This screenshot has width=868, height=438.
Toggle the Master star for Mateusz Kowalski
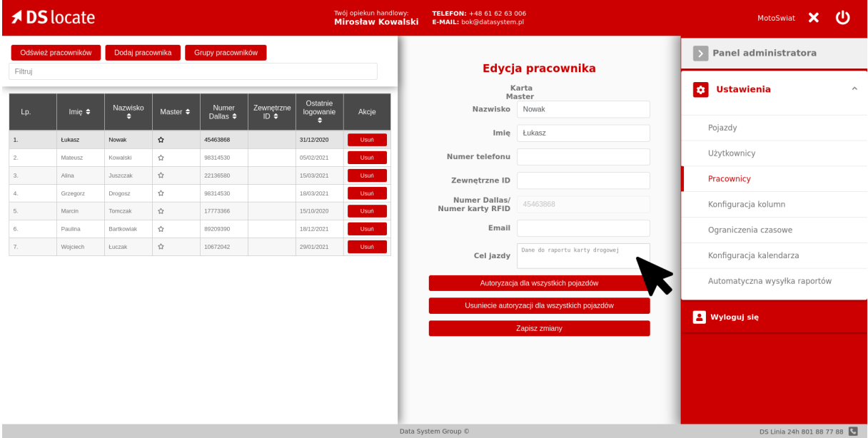(161, 158)
